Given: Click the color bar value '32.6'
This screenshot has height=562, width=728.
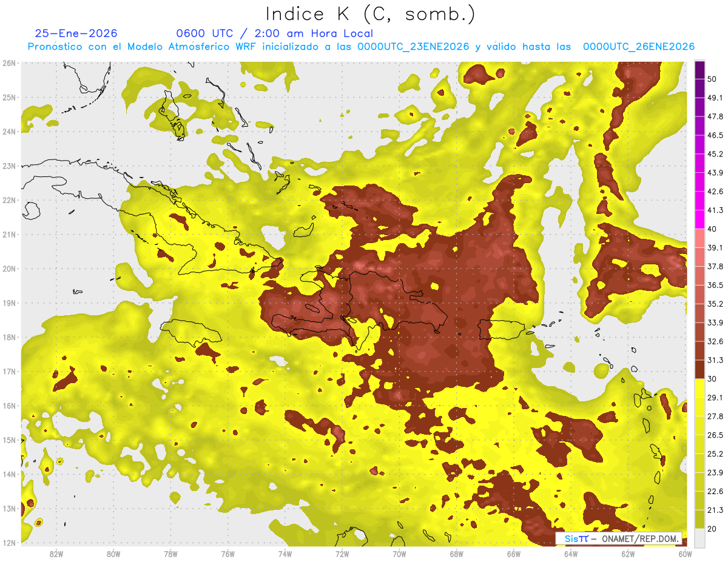Looking at the screenshot, I should (715, 341).
